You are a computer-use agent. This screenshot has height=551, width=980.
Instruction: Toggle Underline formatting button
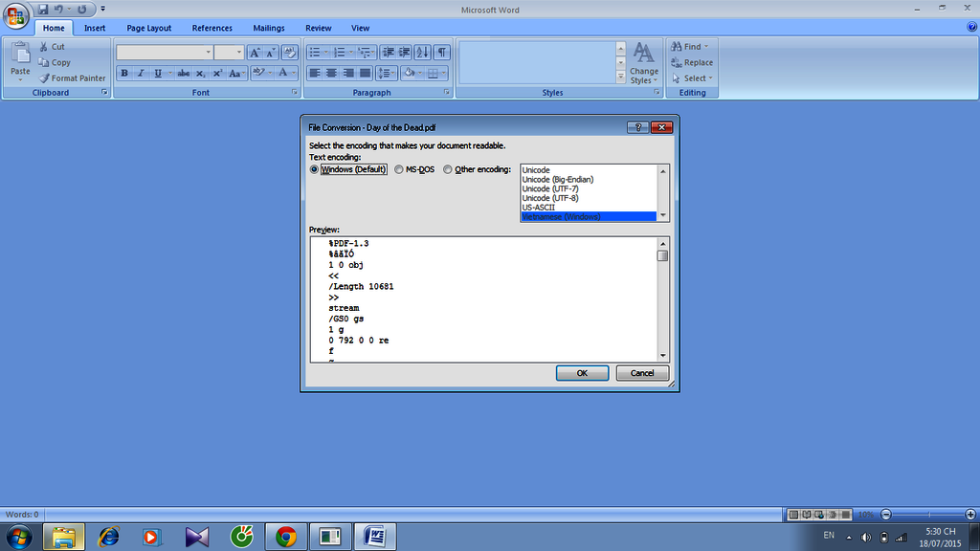(158, 73)
